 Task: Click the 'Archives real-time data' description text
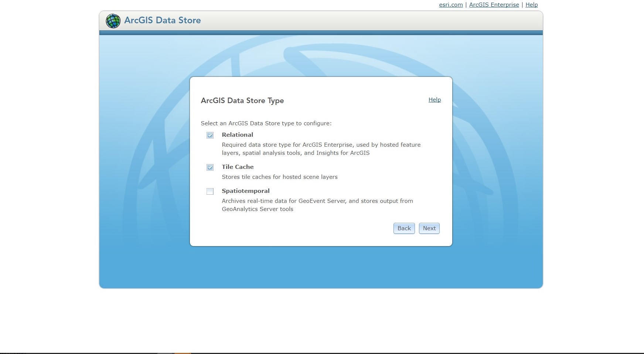[317, 205]
